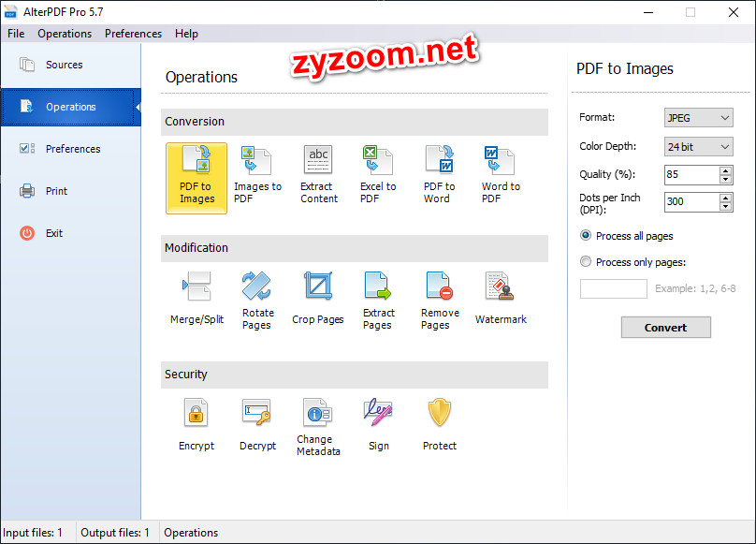This screenshot has width=756, height=544.
Task: Decrease the Quality percentage value
Action: [x=725, y=179]
